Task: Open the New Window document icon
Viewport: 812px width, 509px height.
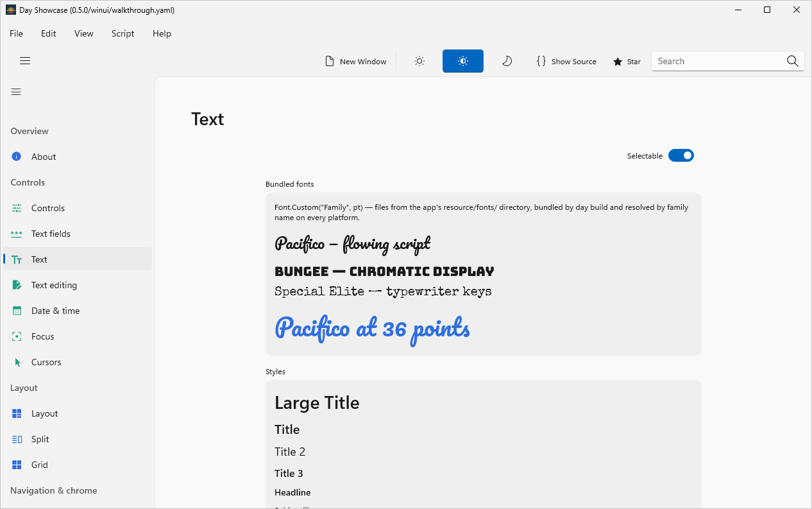Action: pyautogui.click(x=330, y=61)
